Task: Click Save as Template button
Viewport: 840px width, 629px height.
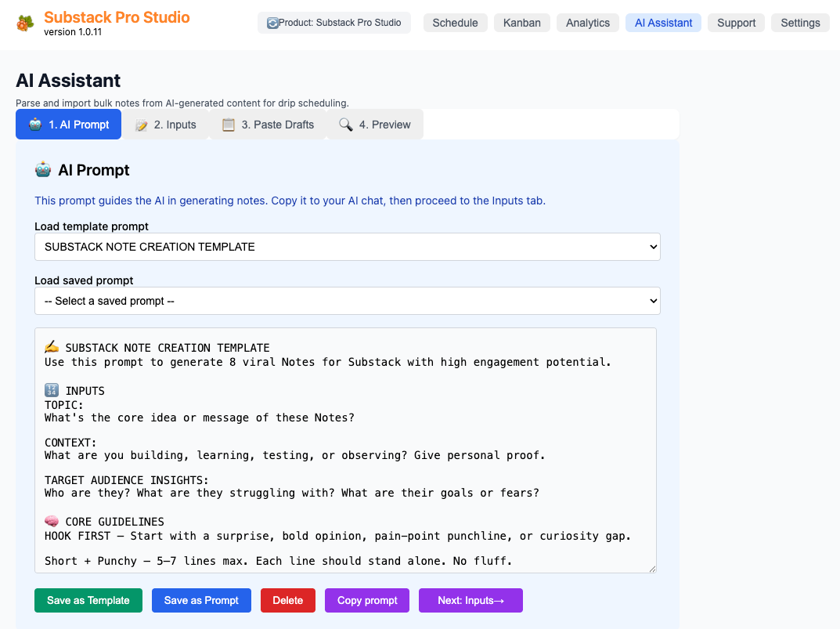Action: [x=88, y=601]
